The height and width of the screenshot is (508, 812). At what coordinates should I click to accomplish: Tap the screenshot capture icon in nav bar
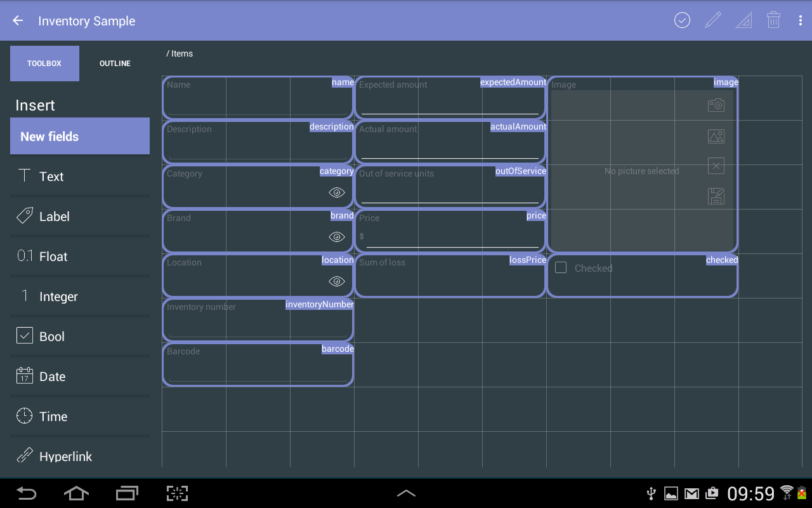tap(178, 493)
